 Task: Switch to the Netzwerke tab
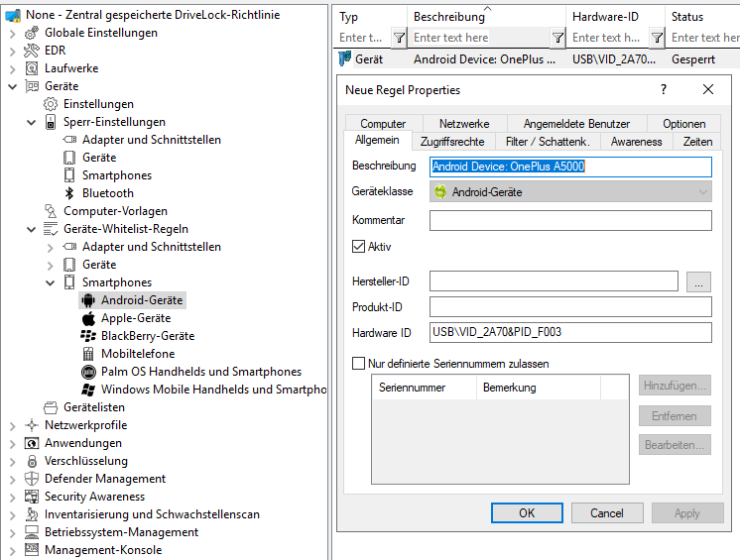pyautogui.click(x=464, y=124)
